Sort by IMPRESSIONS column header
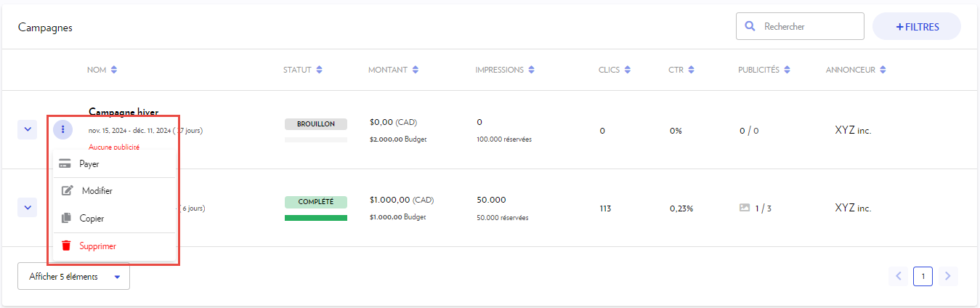Viewport: 980px width, 308px height. coord(531,70)
